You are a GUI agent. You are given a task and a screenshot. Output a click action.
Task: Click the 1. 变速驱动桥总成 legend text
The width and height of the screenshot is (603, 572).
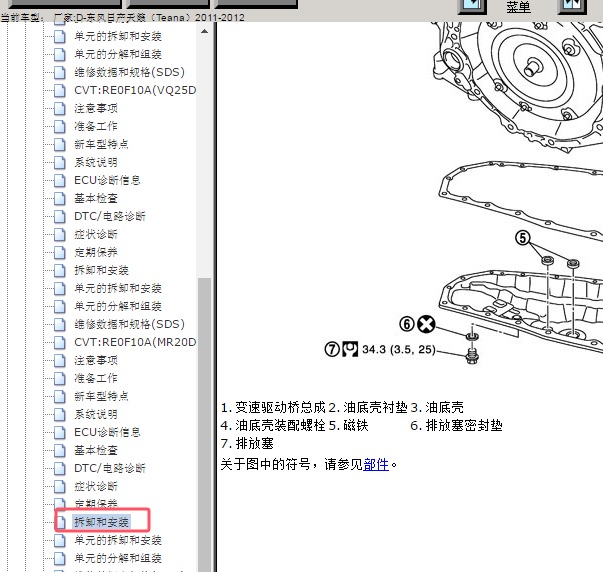(273, 407)
